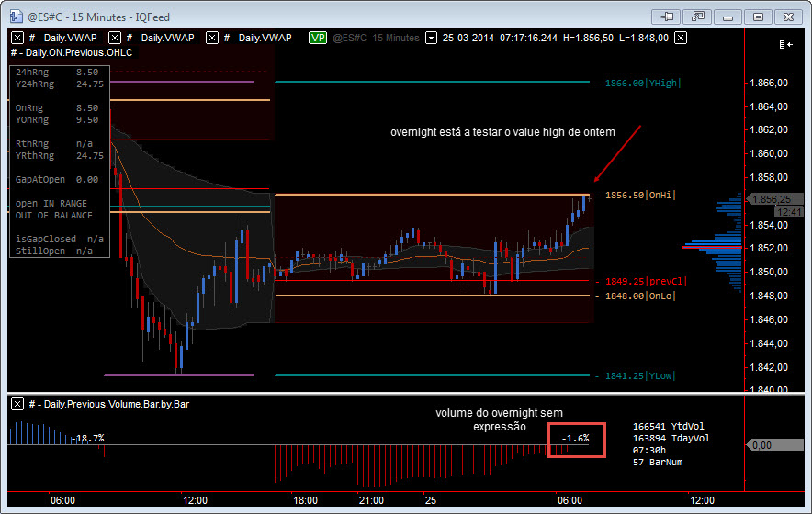This screenshot has width=812, height=514.
Task: Click the 1.860,00 price axis label
Action: (x=769, y=153)
